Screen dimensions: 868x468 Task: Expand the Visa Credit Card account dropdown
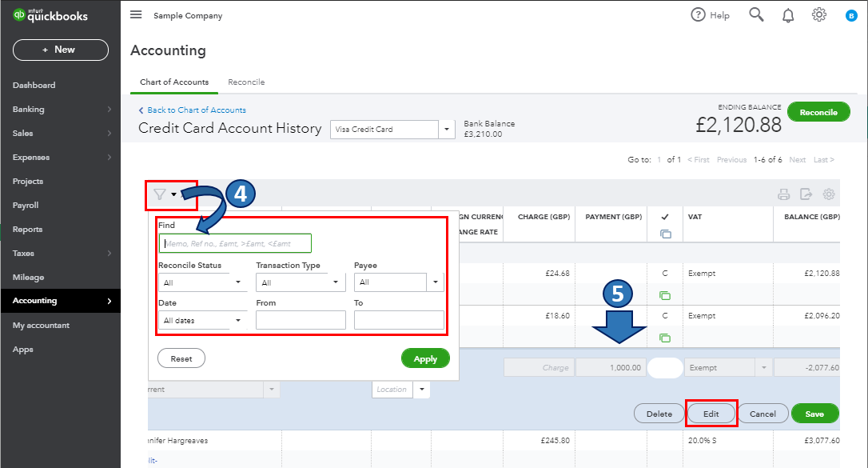(x=446, y=129)
